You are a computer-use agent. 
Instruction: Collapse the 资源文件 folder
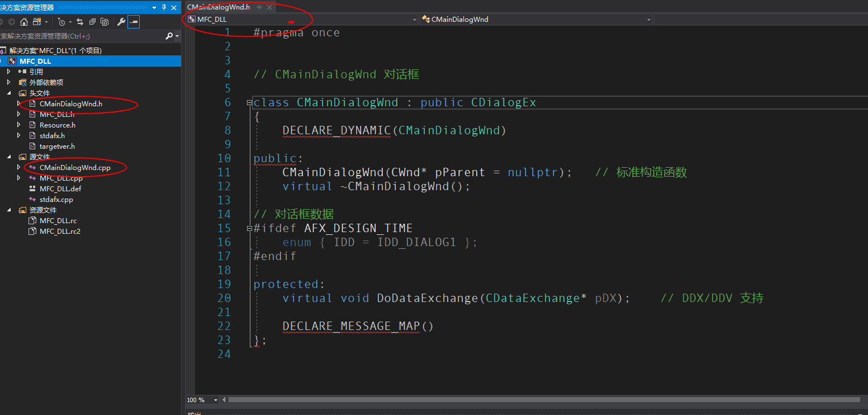click(x=8, y=210)
